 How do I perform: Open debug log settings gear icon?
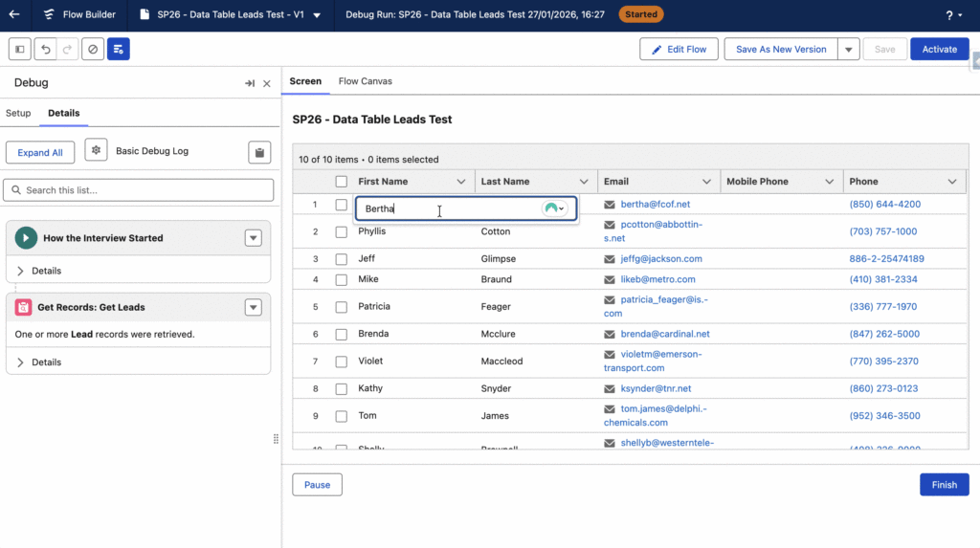click(96, 151)
